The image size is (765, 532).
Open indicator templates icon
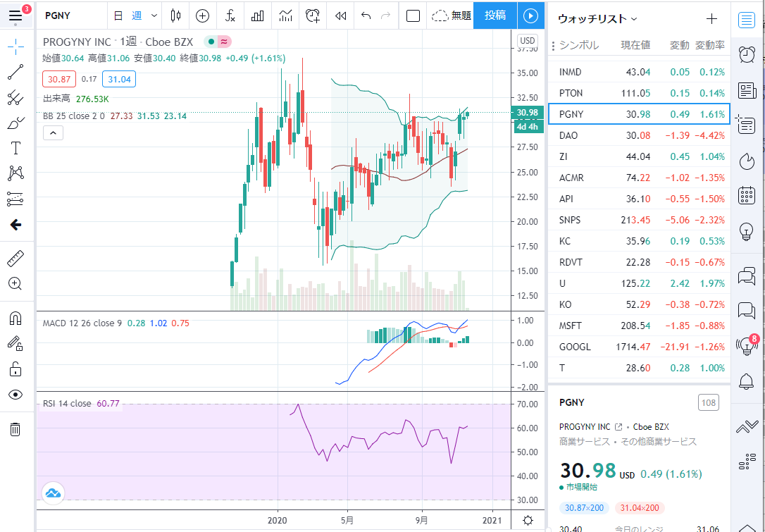[x=285, y=16]
